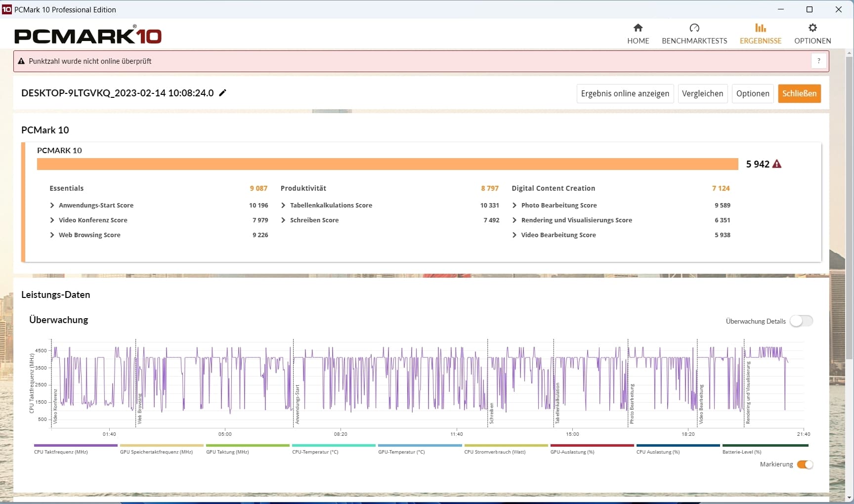Screen dimensions: 854x504
Task: Enable the Überwachung Details toggle
Action: [801, 321]
